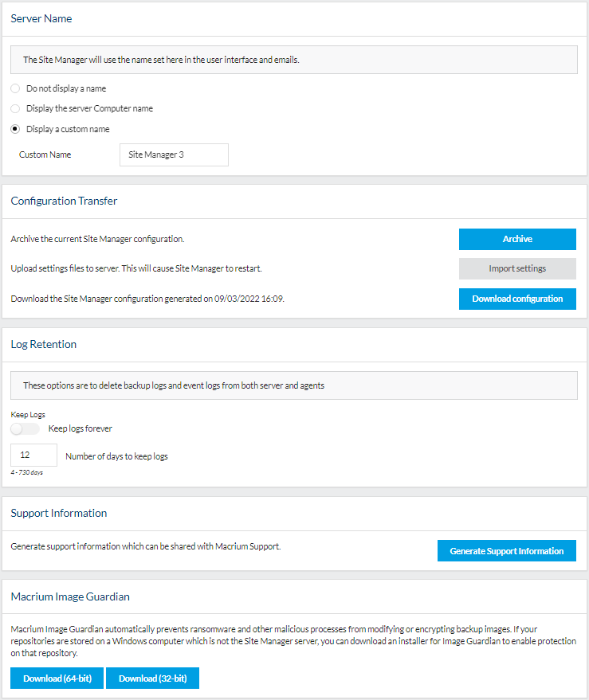
Task: Download the 64-bit Image Guardian installer
Action: (x=57, y=678)
